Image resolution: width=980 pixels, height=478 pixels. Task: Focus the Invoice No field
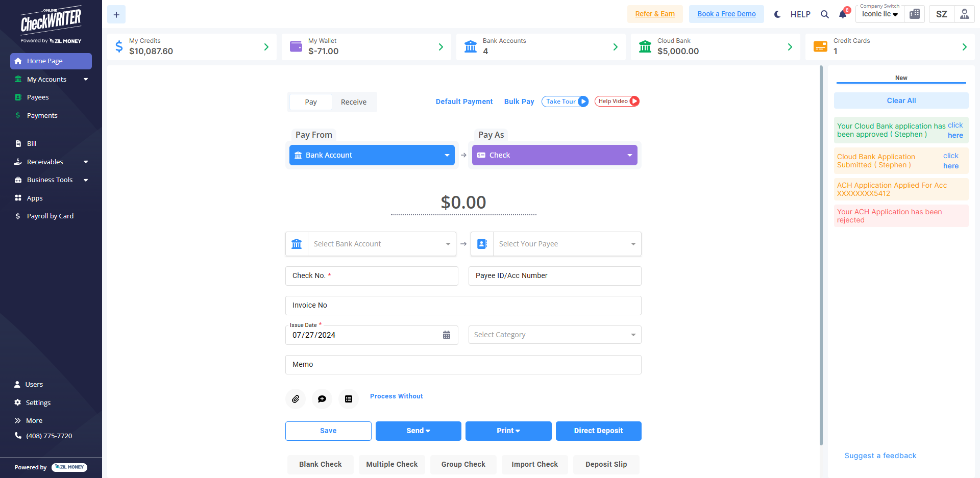point(463,306)
